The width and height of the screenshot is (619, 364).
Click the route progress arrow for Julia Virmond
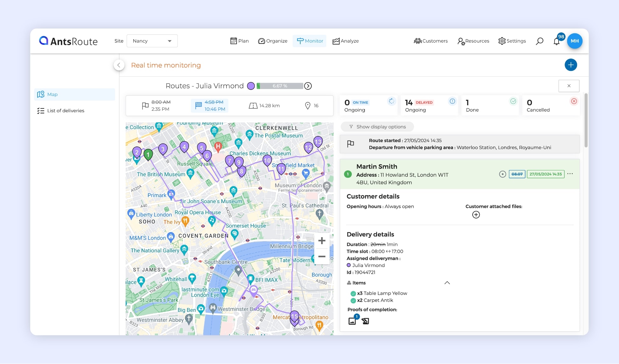coord(308,86)
